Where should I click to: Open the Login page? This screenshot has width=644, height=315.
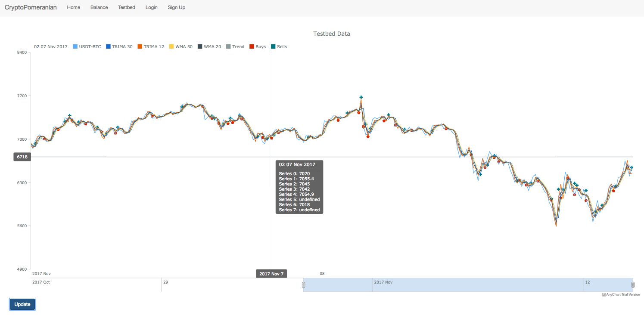tap(152, 7)
